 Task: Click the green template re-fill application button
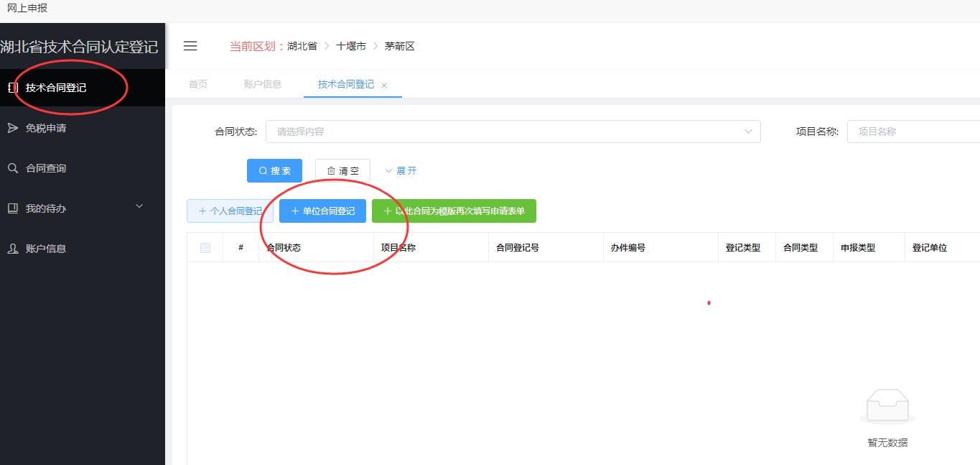454,211
